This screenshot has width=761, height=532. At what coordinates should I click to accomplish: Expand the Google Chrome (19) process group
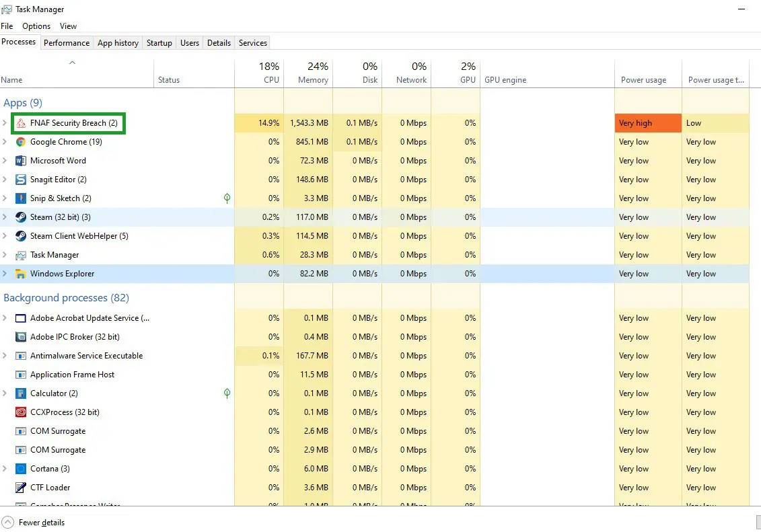pyautogui.click(x=4, y=142)
